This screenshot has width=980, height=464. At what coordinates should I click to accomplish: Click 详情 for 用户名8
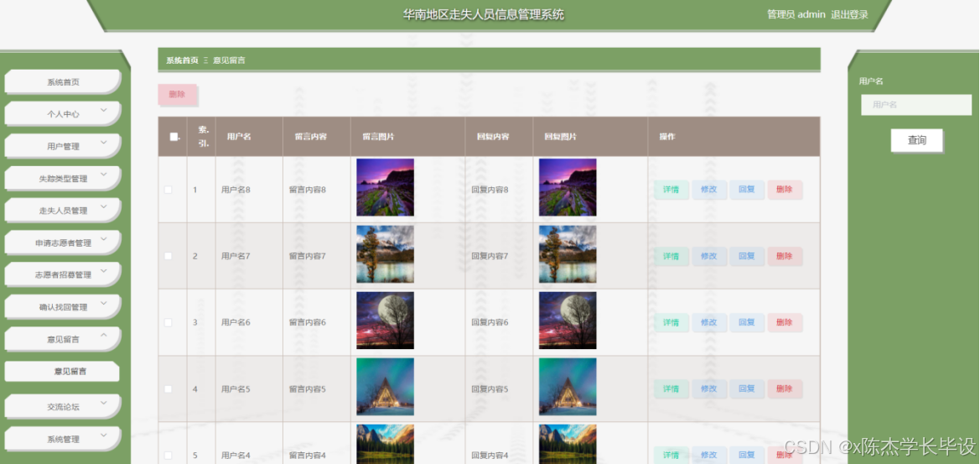[671, 190]
